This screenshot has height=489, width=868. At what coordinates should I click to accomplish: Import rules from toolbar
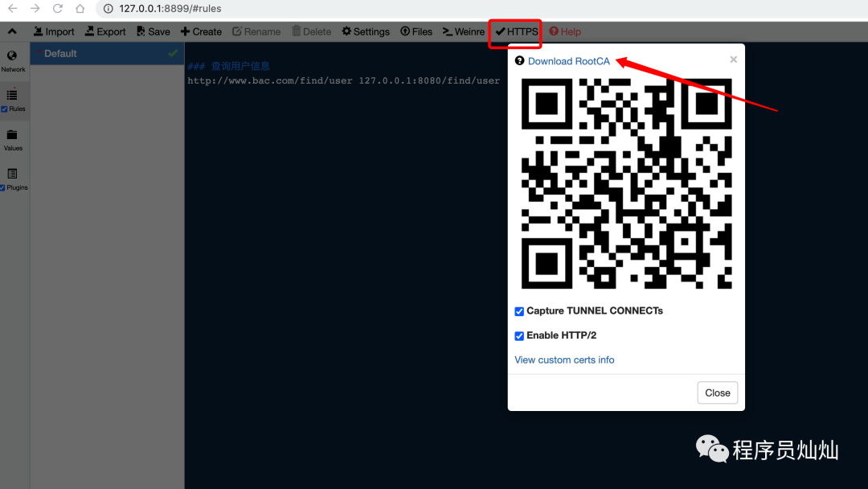tap(54, 31)
